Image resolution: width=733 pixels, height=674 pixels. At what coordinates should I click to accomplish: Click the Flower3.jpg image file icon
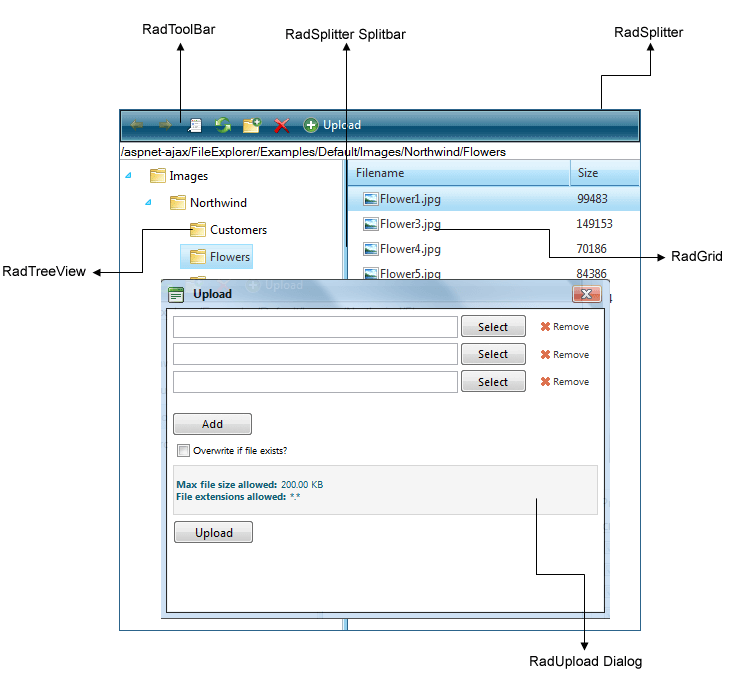[371, 224]
